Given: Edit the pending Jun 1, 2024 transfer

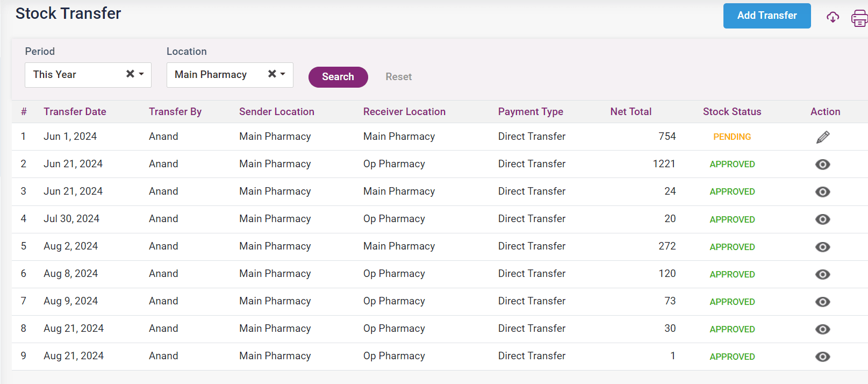Looking at the screenshot, I should [822, 137].
